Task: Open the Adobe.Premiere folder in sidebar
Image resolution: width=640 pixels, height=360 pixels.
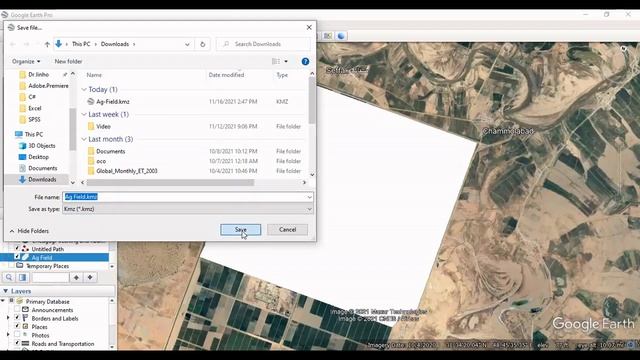Action: [x=44, y=86]
